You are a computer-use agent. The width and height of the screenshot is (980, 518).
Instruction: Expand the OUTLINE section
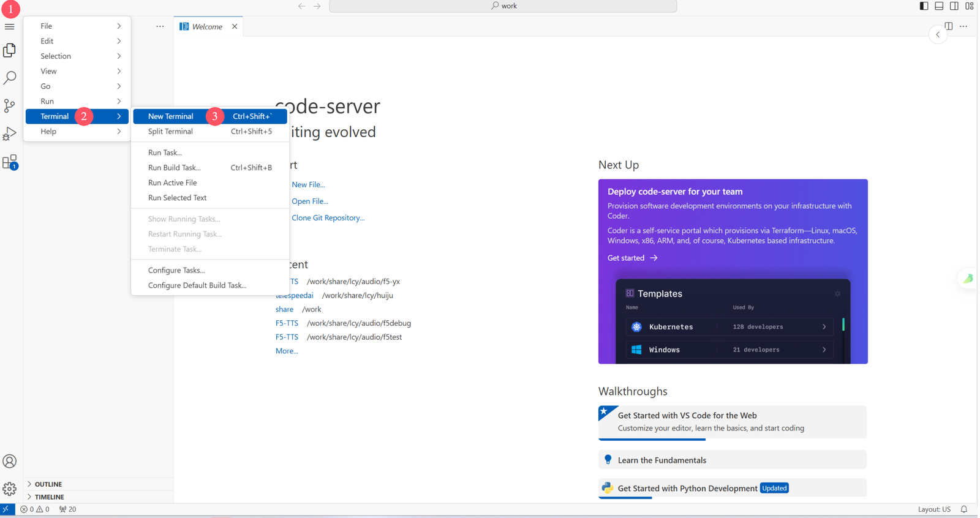coord(98,484)
